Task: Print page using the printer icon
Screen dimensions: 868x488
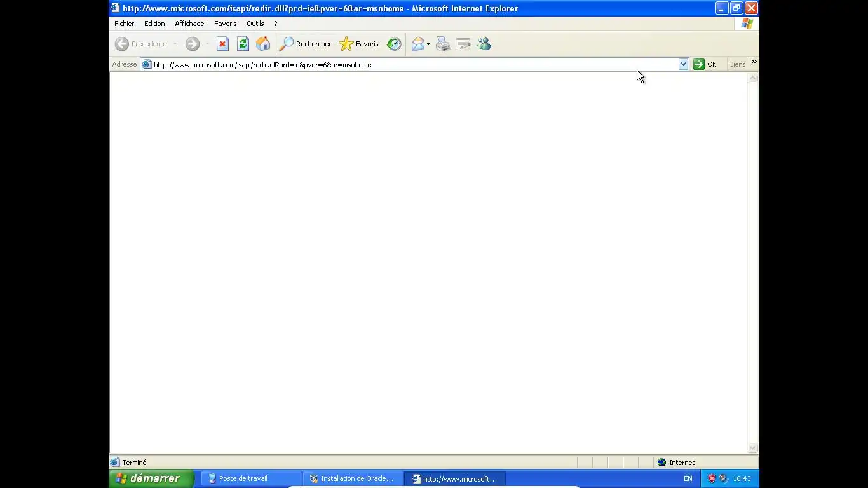Action: (x=443, y=44)
